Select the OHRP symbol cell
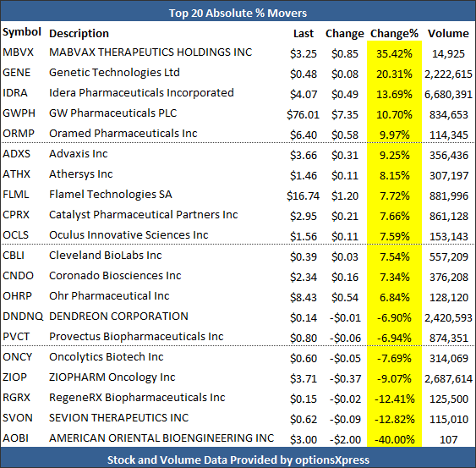Screen dimensions: 476x468 (17, 296)
